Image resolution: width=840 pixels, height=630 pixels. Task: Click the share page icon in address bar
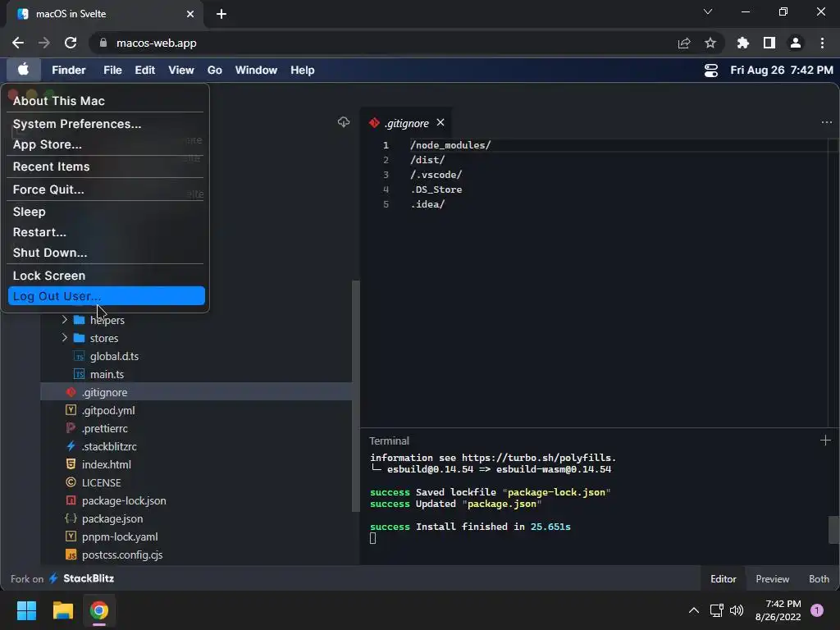click(684, 43)
